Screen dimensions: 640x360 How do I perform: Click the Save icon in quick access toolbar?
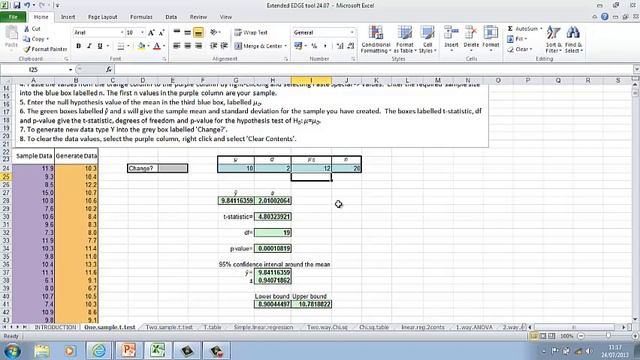(17, 5)
